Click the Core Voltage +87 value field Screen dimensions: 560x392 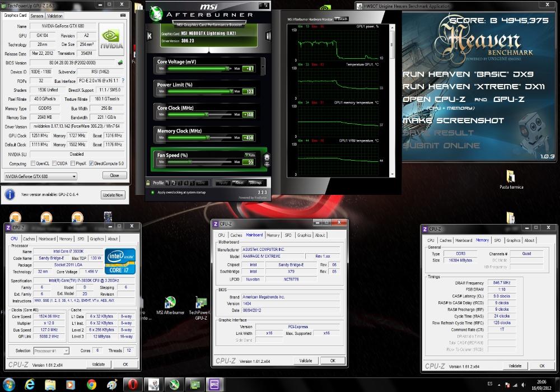pyautogui.click(x=248, y=68)
